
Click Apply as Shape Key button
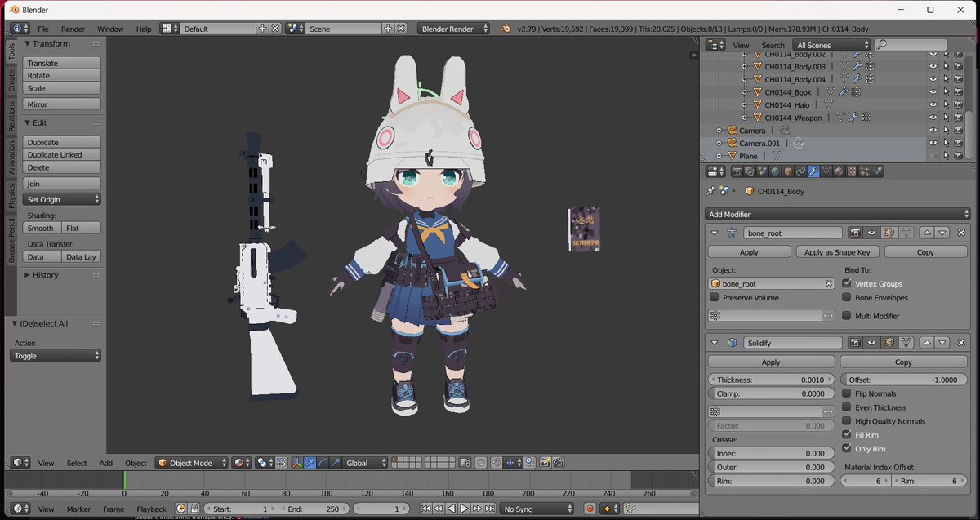coord(838,252)
